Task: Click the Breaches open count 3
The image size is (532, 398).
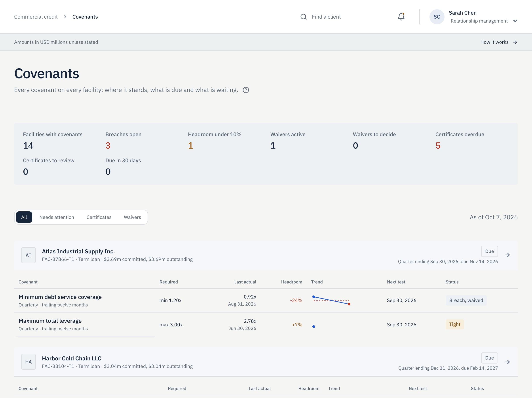Action: [108, 146]
